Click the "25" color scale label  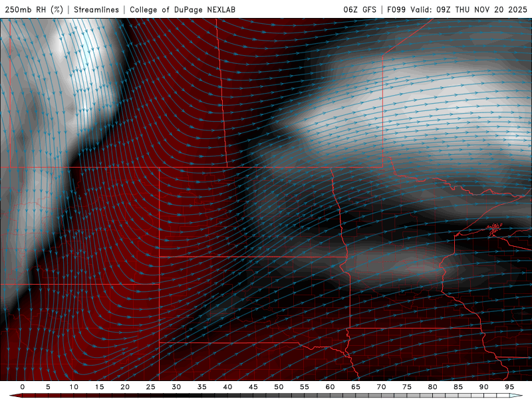click(151, 387)
